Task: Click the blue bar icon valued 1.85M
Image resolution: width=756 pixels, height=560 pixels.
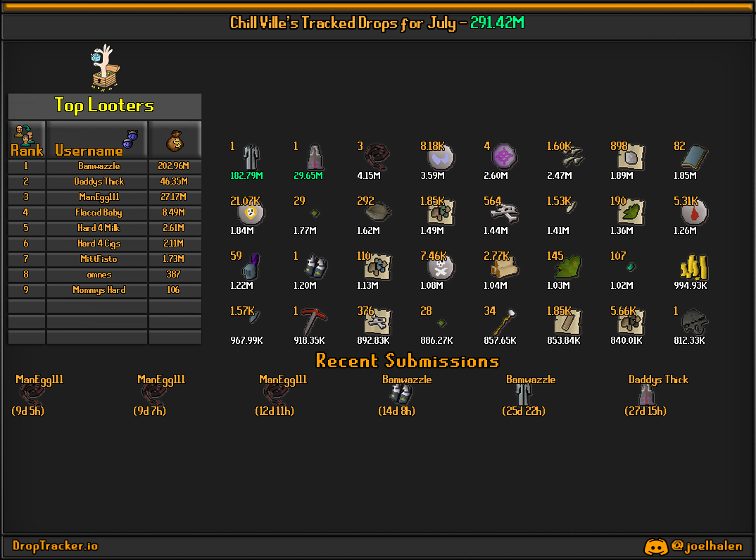Action: [x=694, y=157]
